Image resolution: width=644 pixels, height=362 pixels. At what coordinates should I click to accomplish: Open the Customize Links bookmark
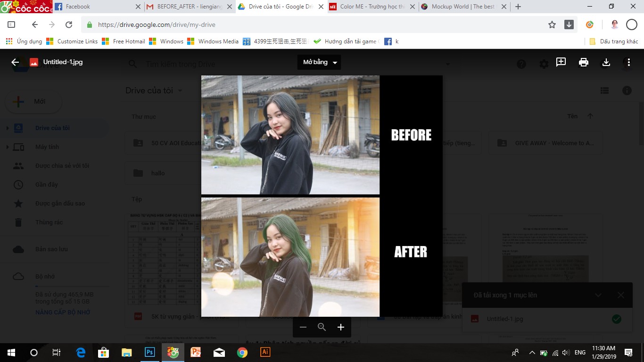[x=72, y=41]
